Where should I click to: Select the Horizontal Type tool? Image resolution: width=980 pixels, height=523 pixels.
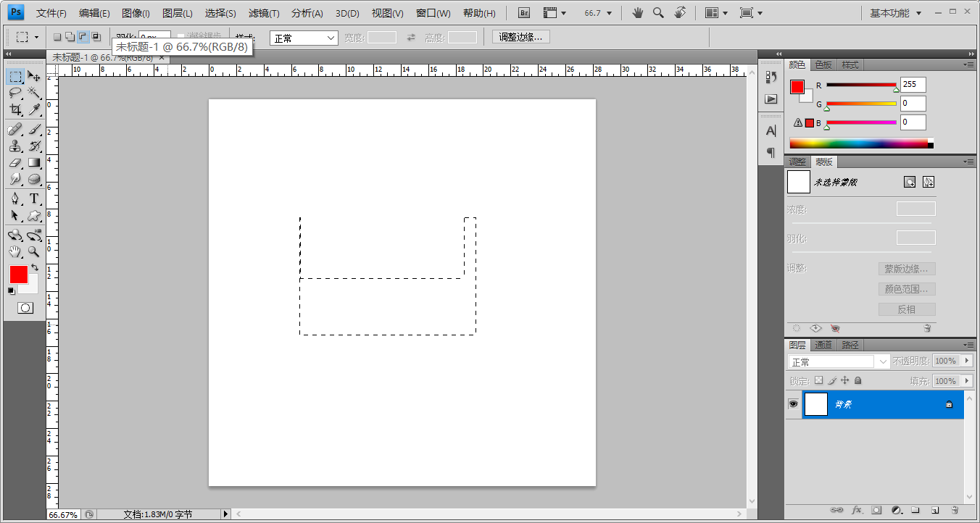[33, 198]
